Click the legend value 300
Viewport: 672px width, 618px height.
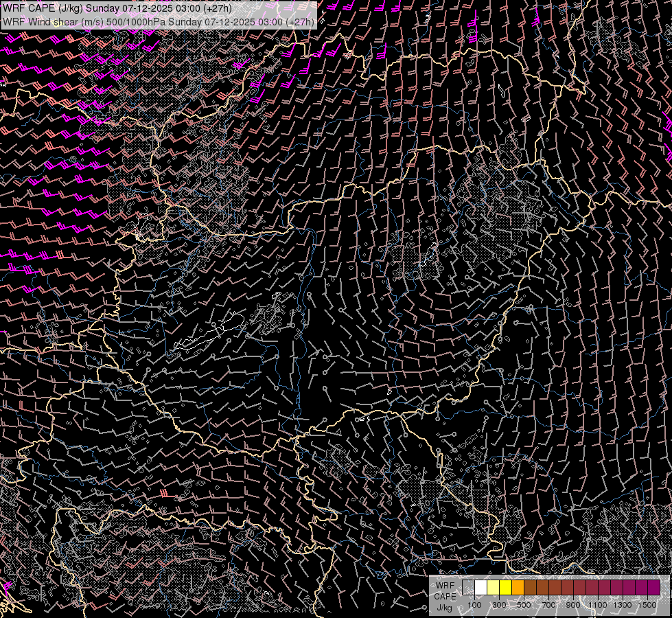[x=499, y=605]
